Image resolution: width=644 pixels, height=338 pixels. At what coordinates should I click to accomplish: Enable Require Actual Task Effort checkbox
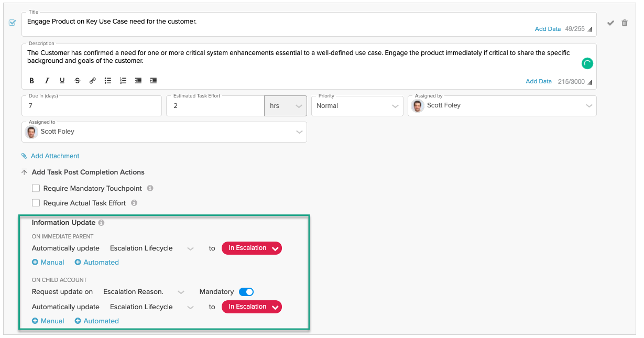(36, 203)
